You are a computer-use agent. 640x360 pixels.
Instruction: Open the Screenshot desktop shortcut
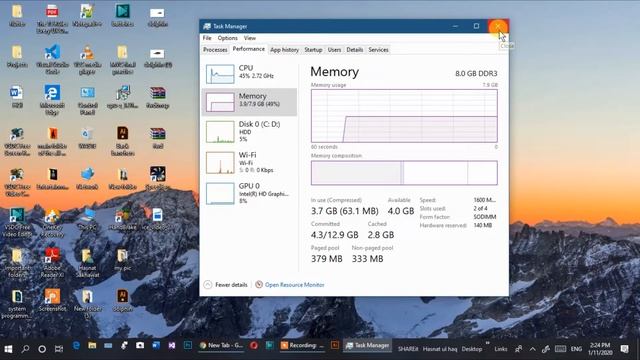coord(52,301)
